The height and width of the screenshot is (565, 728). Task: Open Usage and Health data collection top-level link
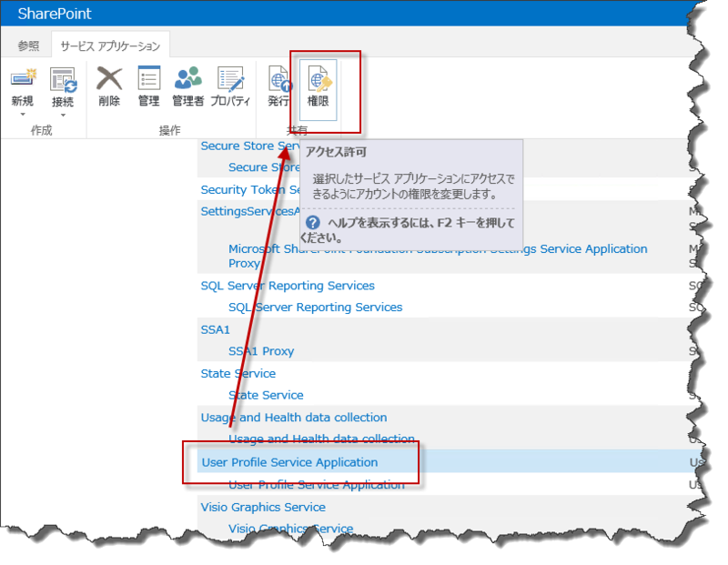pos(293,418)
